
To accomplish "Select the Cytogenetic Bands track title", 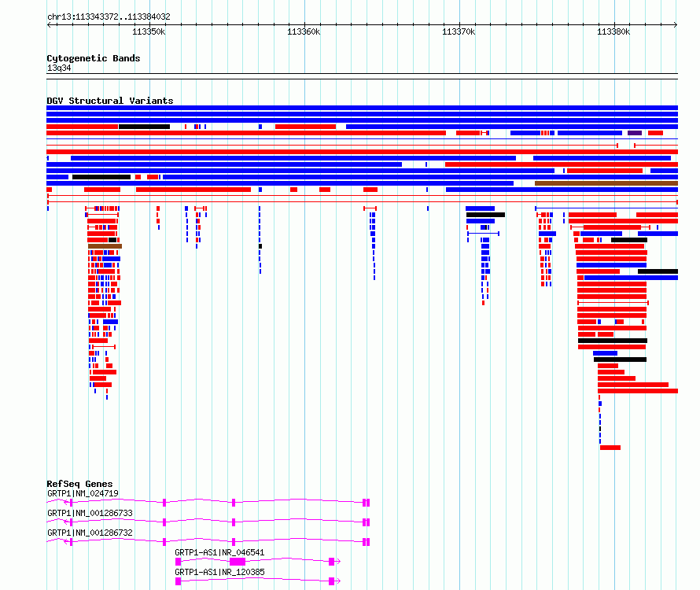I will (x=94, y=58).
